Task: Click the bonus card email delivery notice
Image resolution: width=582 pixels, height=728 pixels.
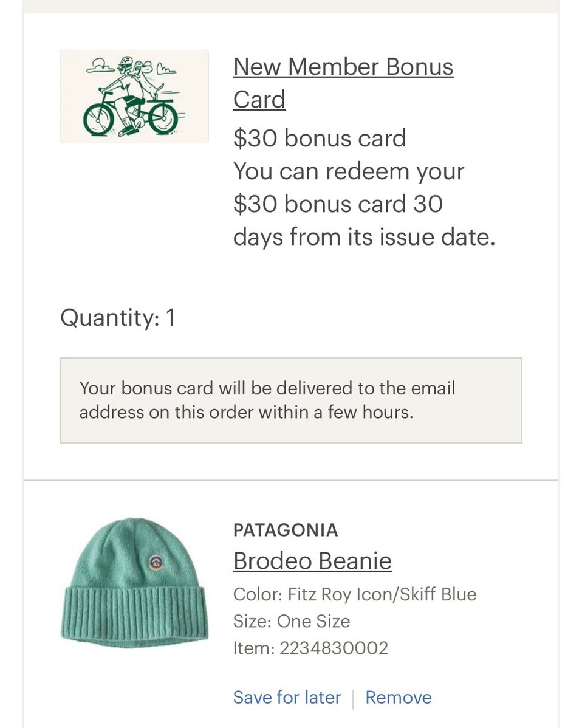Action: tap(291, 400)
